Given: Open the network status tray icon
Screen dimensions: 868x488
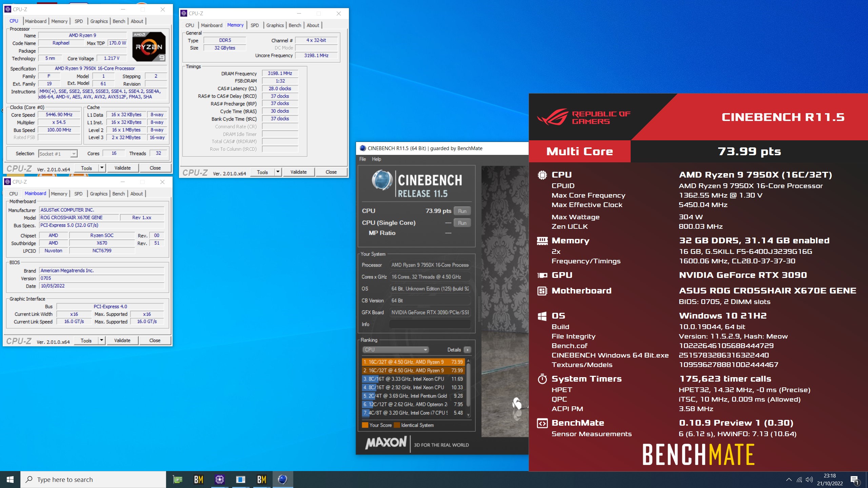Looking at the screenshot, I should point(800,480).
